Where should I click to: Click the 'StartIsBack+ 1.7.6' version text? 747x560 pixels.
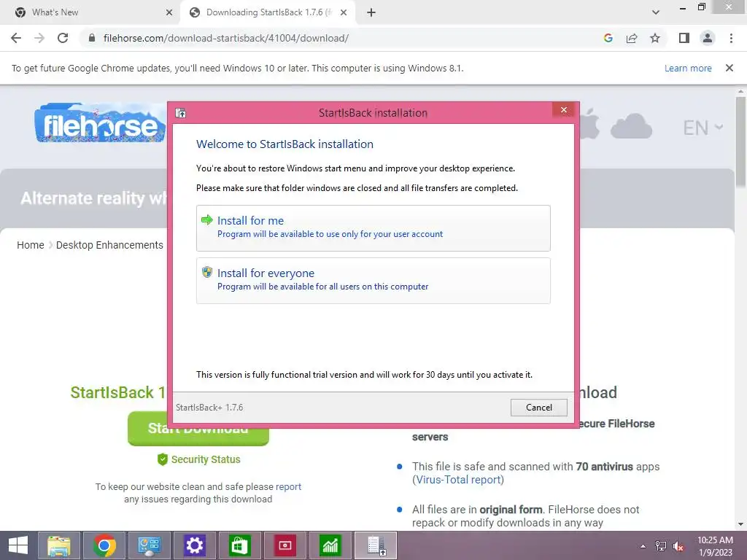tap(209, 408)
